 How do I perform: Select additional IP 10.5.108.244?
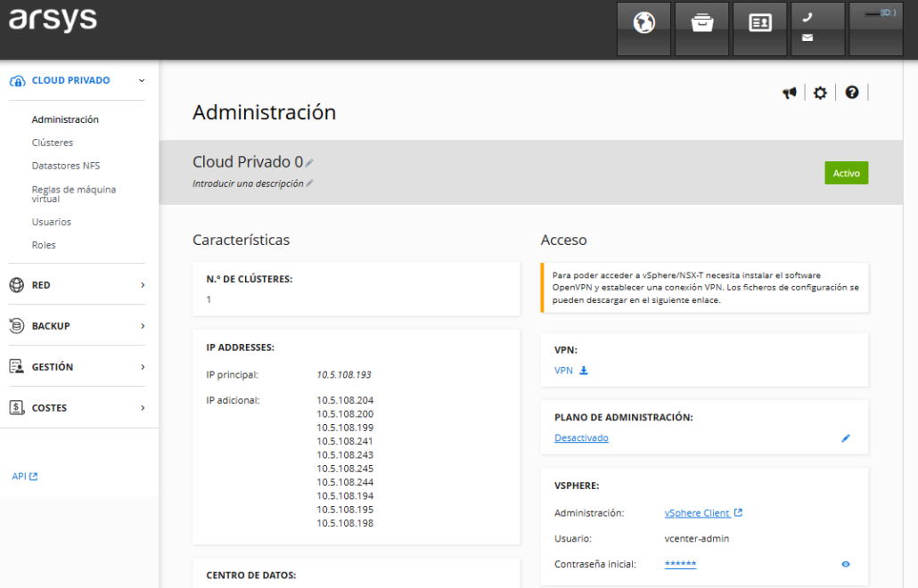(346, 482)
